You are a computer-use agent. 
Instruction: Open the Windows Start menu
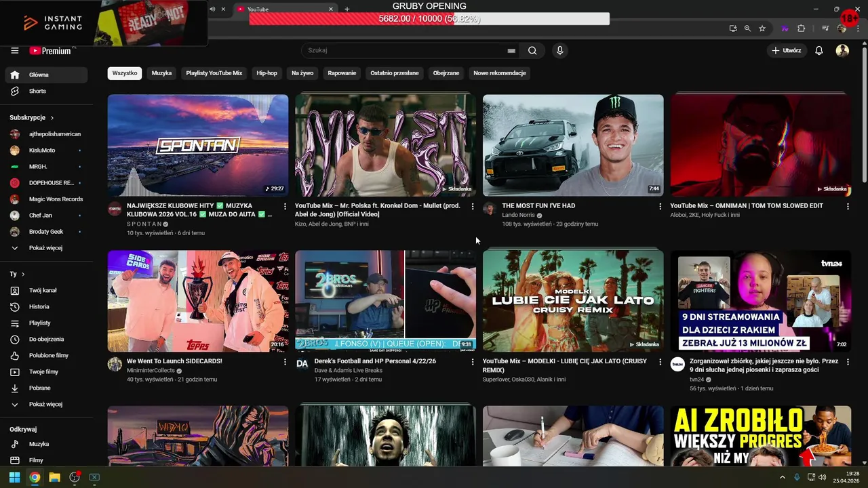tap(14, 477)
